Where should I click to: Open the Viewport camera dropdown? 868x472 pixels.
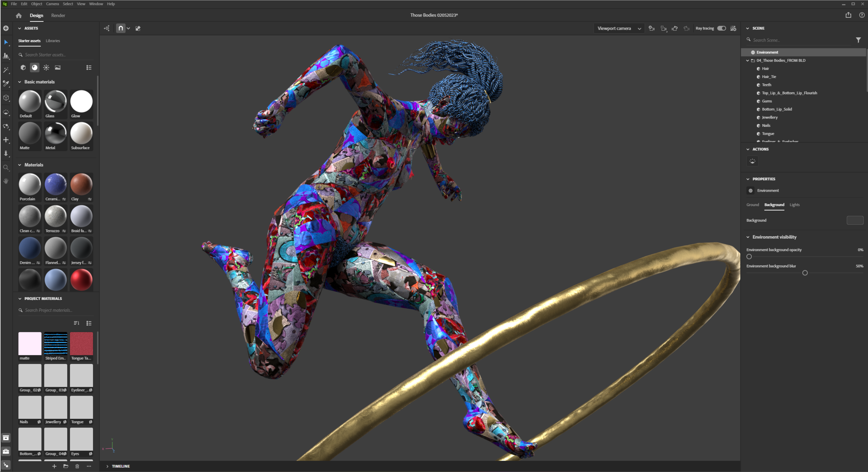point(619,28)
